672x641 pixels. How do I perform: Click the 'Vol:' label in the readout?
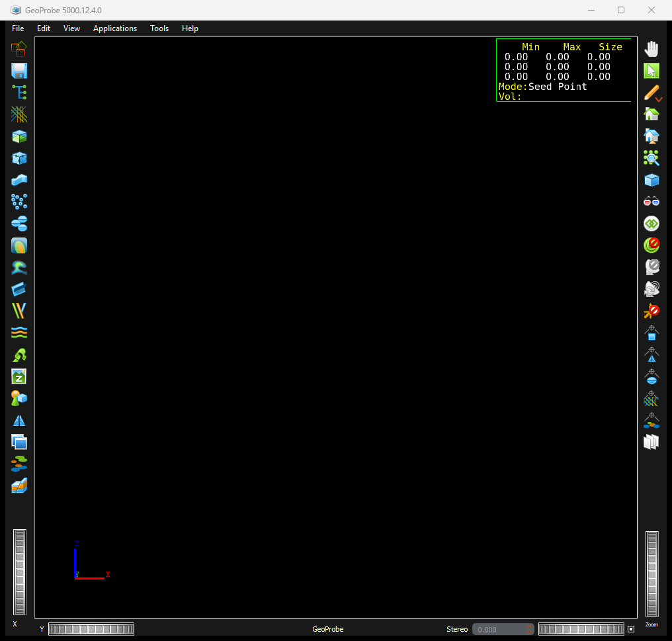pos(510,97)
